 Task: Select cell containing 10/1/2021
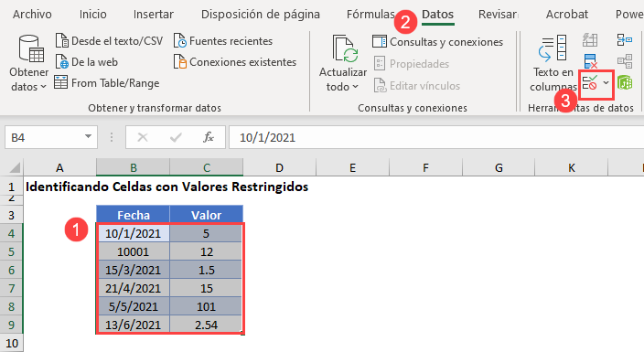tap(133, 233)
